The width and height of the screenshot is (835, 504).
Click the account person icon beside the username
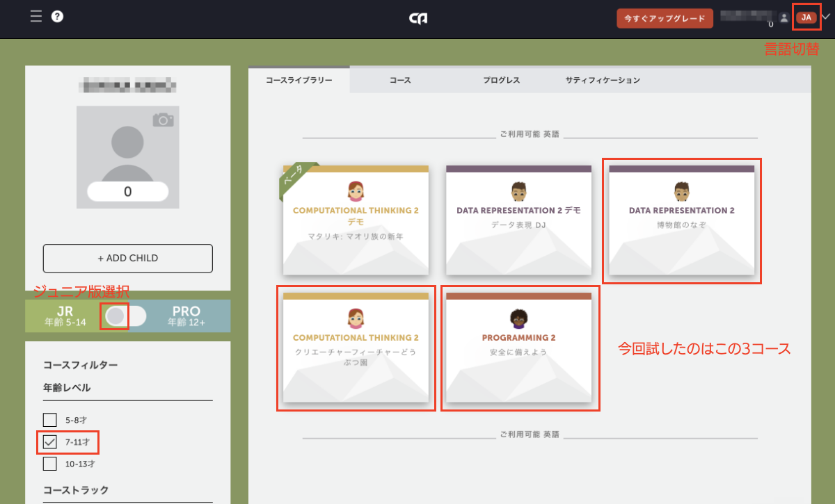(x=784, y=18)
